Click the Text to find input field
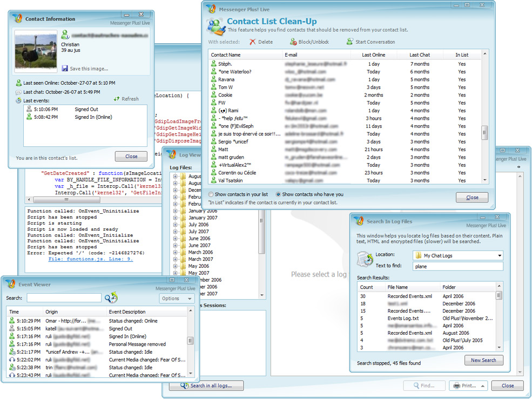The width and height of the screenshot is (532, 399). pyautogui.click(x=457, y=266)
